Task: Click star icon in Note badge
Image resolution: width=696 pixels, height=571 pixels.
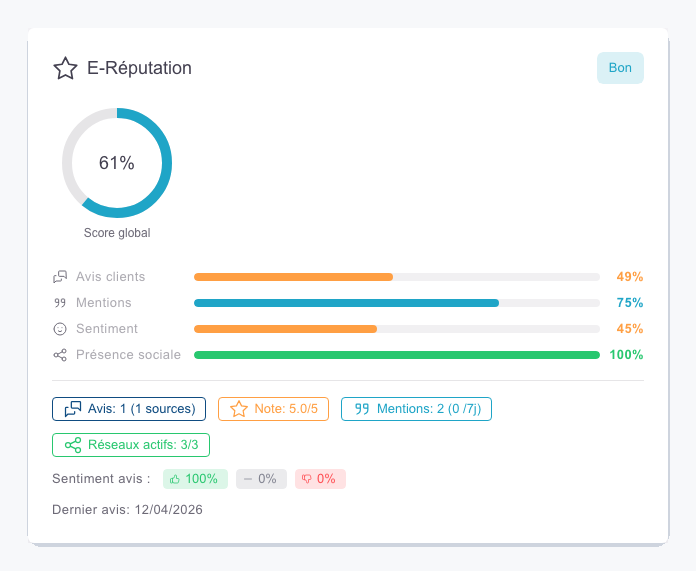Action: [x=239, y=409]
